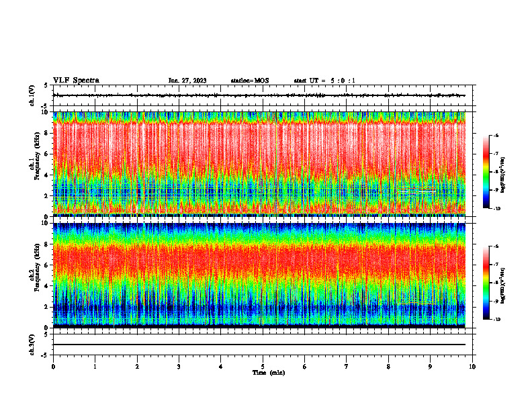Image resolution: width=532 pixels, height=411 pixels.
Task: Click the ch.1 waveform trace panel
Action: [x=263, y=95]
